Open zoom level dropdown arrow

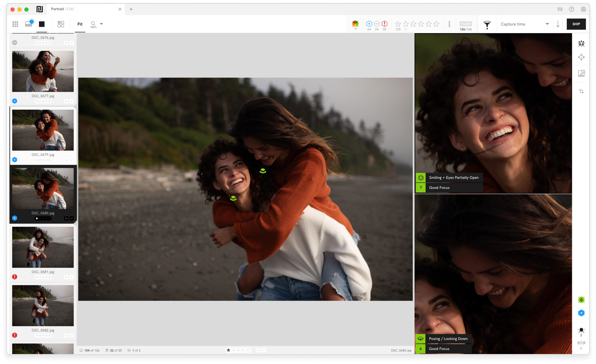[101, 24]
